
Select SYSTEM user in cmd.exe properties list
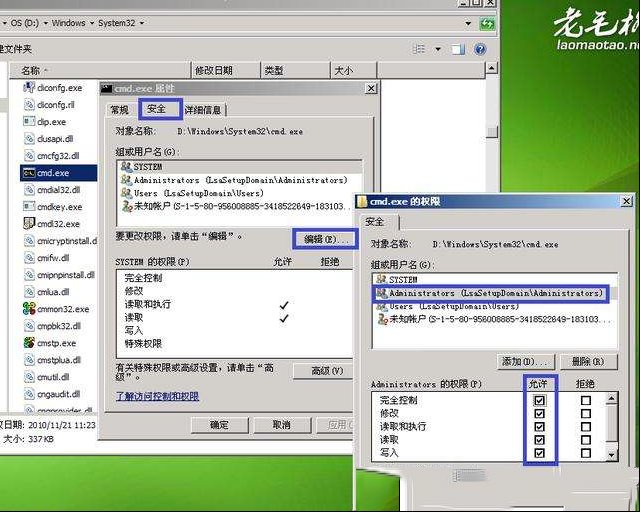click(x=240, y=167)
